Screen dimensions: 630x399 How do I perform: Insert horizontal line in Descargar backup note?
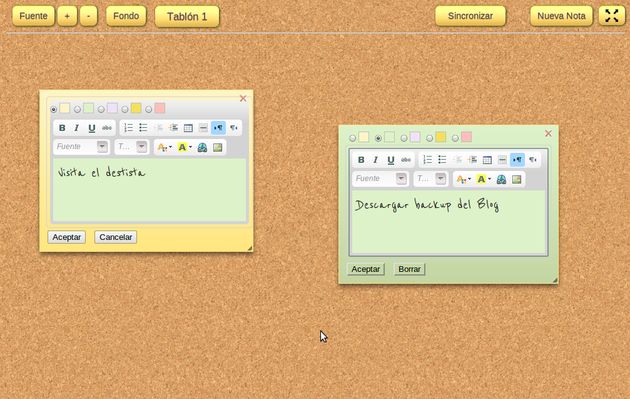coord(502,160)
